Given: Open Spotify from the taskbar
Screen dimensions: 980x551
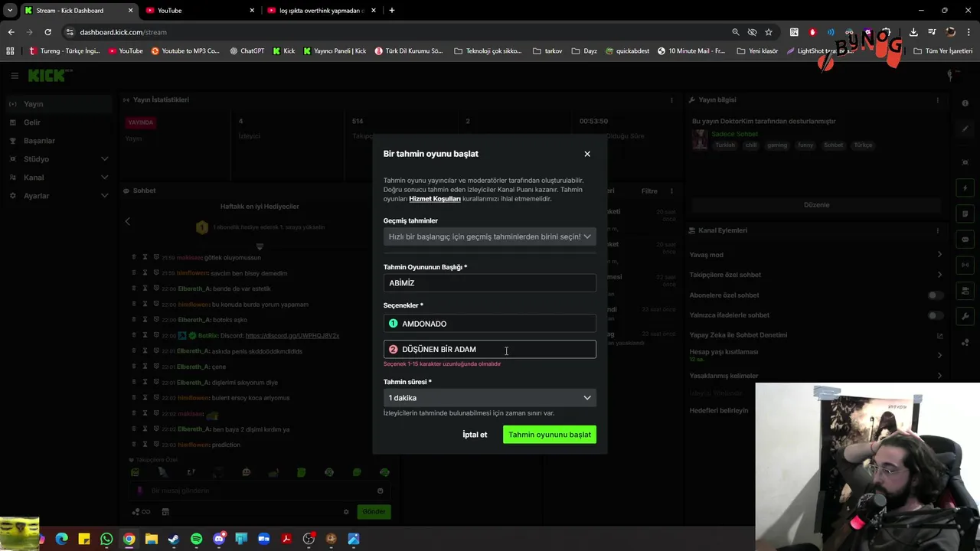Looking at the screenshot, I should [x=196, y=540].
